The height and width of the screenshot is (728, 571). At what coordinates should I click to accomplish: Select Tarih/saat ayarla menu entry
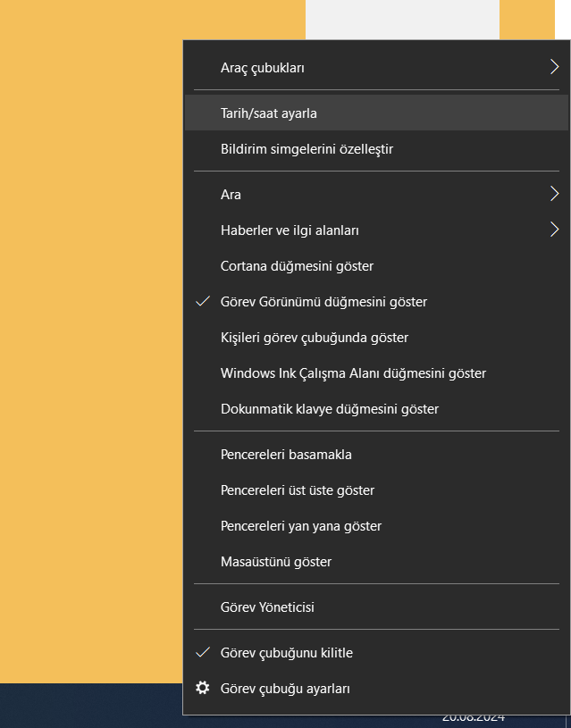(376, 113)
